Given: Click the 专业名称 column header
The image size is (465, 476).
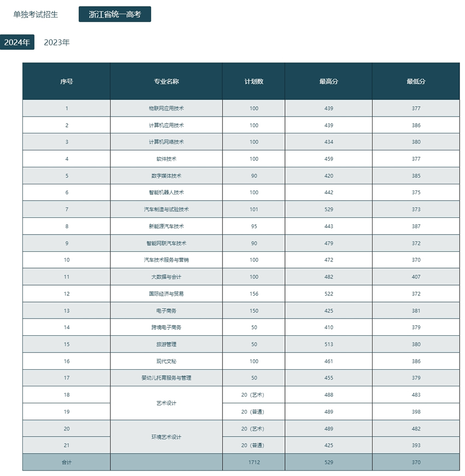Looking at the screenshot, I should (166, 82).
